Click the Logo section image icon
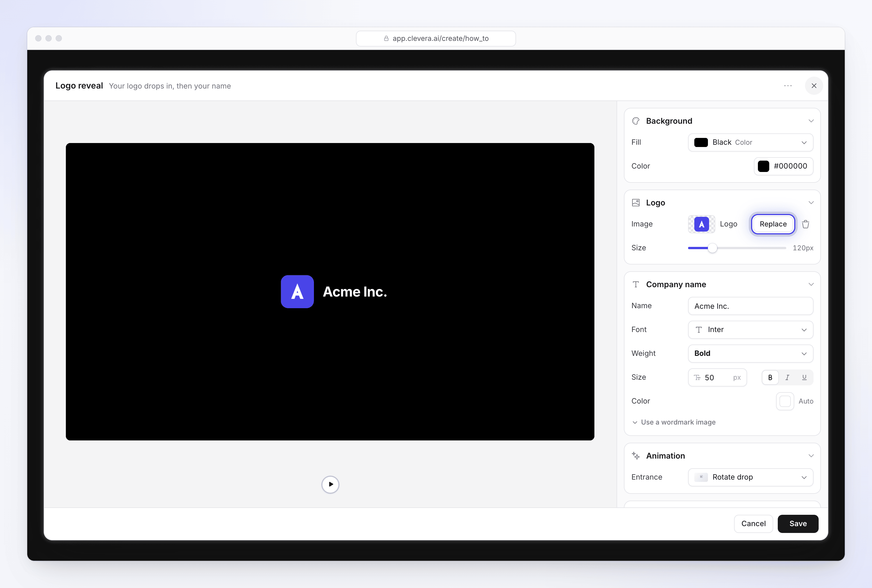Screen dimensions: 872x588 coord(636,203)
